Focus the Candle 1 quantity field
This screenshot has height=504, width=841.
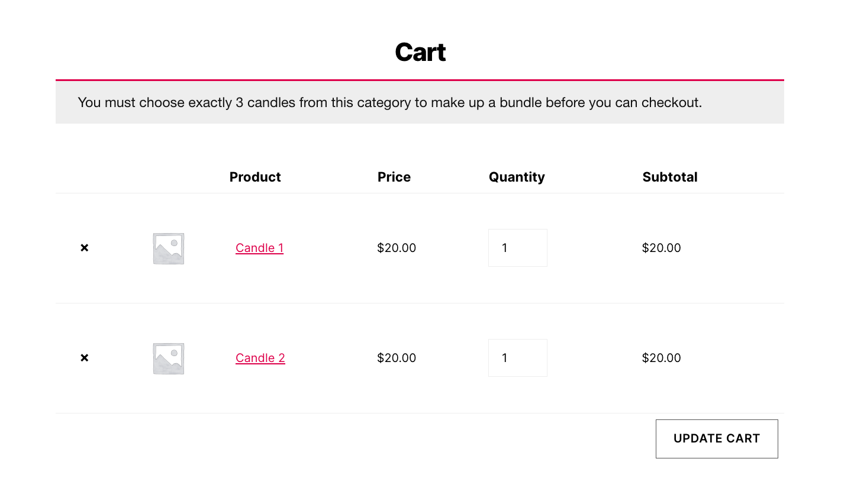click(x=517, y=248)
